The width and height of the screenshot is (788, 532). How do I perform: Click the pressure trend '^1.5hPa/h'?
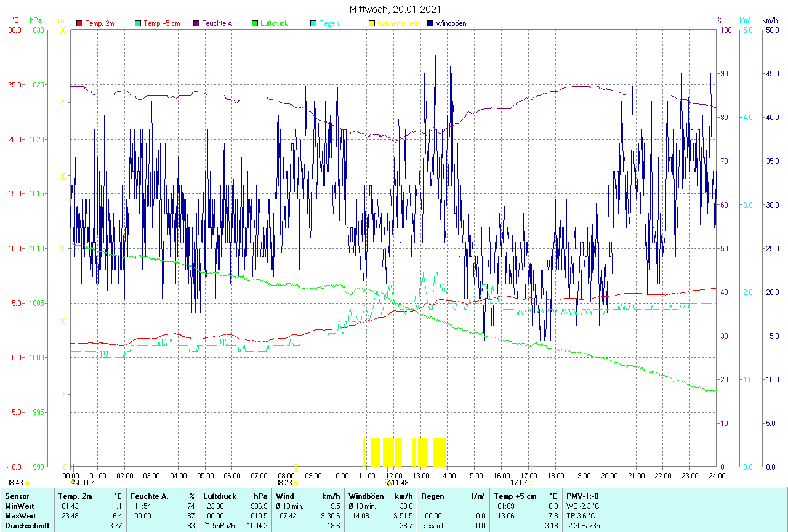click(x=219, y=526)
